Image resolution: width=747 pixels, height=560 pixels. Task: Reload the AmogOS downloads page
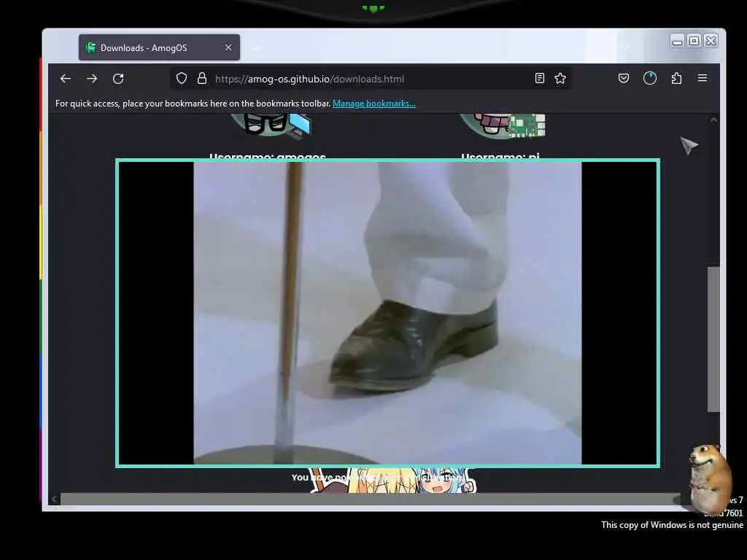(x=118, y=79)
